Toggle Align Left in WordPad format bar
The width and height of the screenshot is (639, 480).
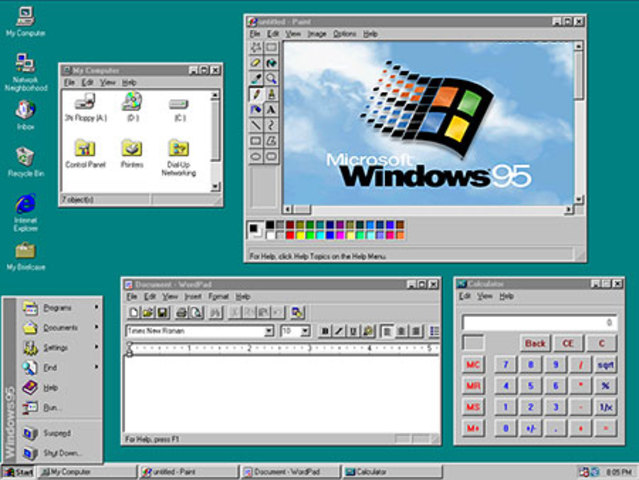click(387, 331)
